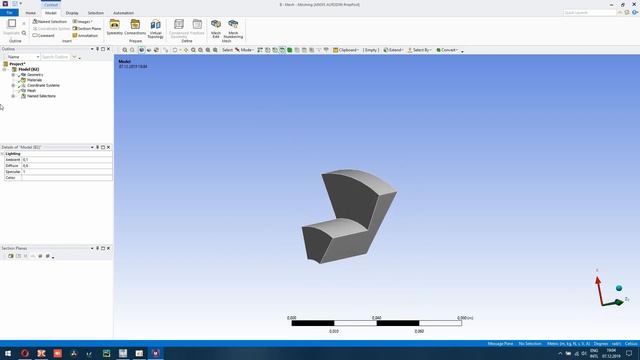
Task: Open the select Mode dropdown
Action: coord(244,50)
